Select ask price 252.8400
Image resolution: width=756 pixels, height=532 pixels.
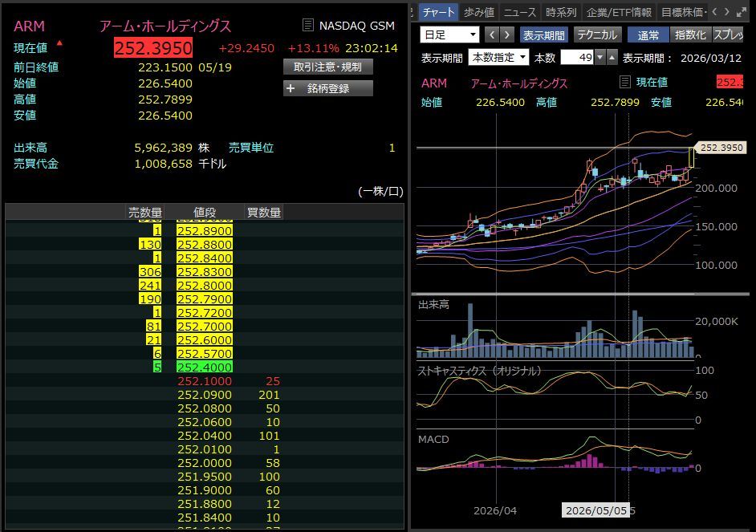[x=205, y=258]
